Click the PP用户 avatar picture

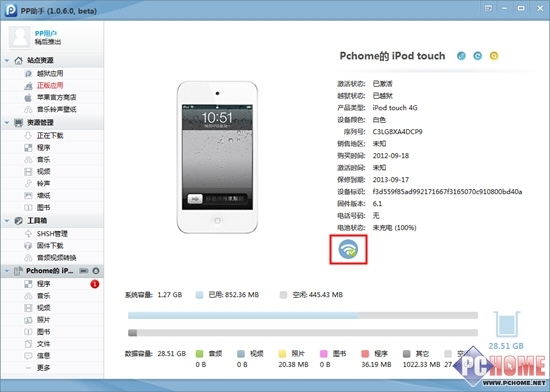click(x=20, y=37)
